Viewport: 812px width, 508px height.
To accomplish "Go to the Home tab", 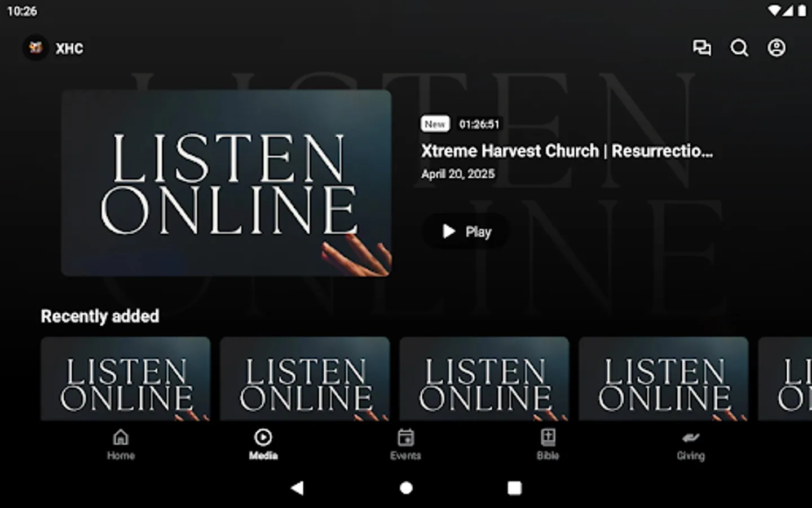I will 121,445.
